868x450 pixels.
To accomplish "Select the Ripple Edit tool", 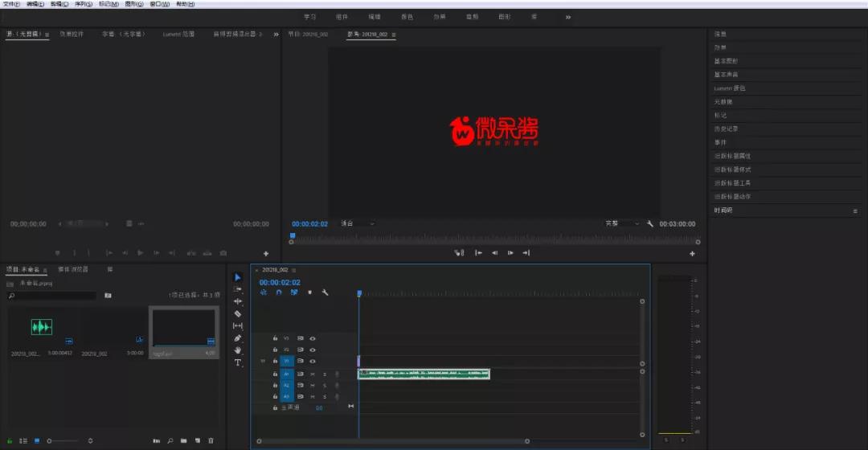I will [237, 301].
